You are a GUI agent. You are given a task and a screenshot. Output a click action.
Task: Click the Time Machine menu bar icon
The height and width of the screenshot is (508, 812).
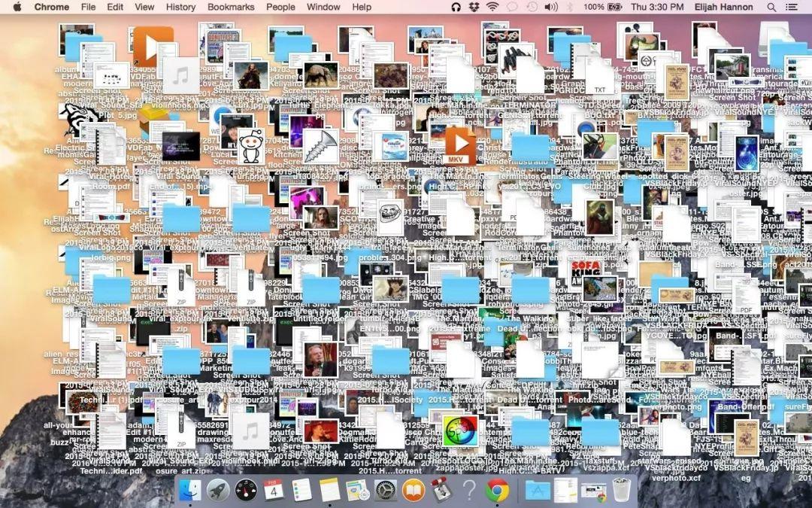pos(532,7)
